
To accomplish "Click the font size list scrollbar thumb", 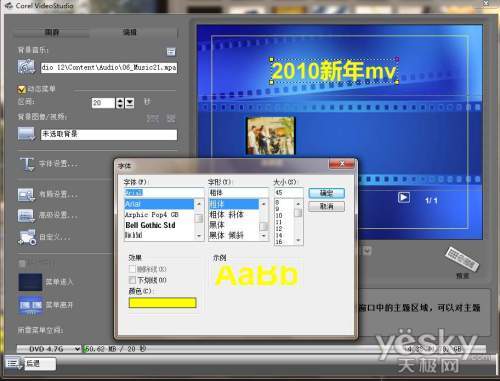I will pos(298,213).
